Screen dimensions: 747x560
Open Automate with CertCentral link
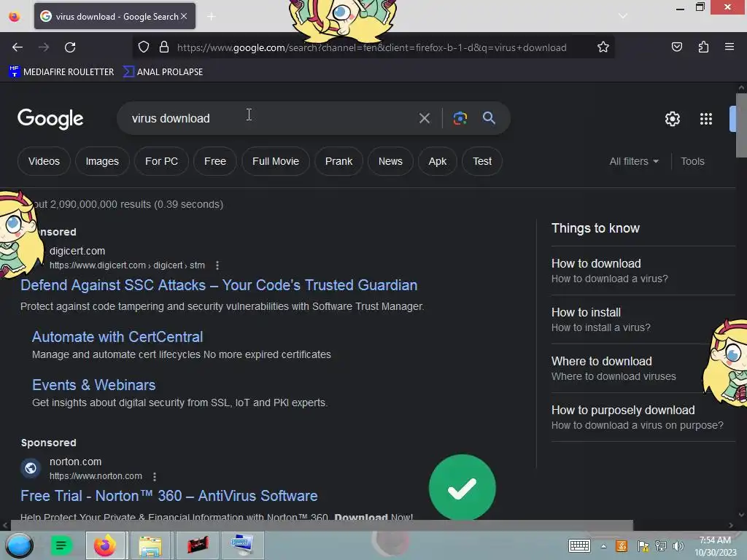click(x=117, y=337)
